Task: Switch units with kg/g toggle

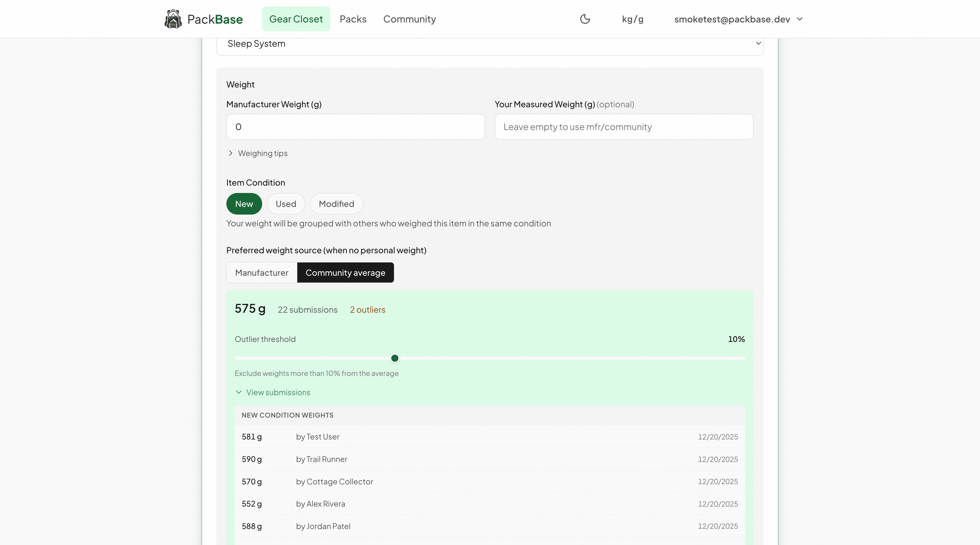Action: [632, 19]
